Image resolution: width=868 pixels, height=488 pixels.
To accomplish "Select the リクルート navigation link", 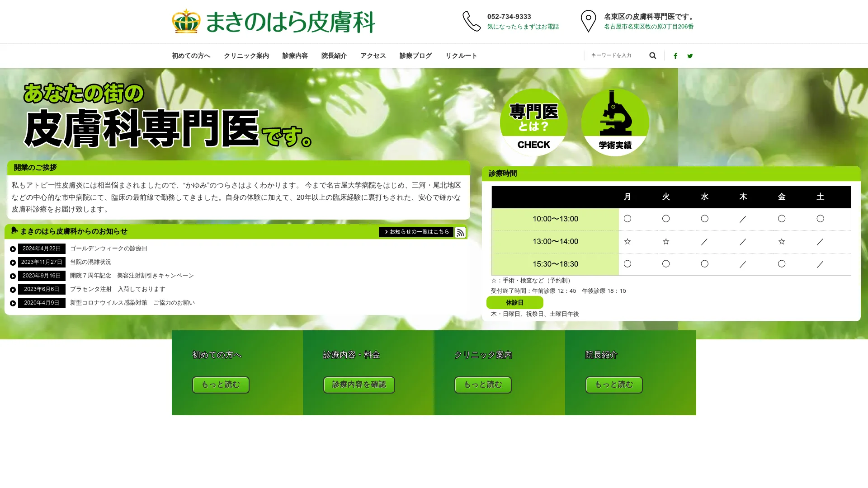I will coord(461,56).
